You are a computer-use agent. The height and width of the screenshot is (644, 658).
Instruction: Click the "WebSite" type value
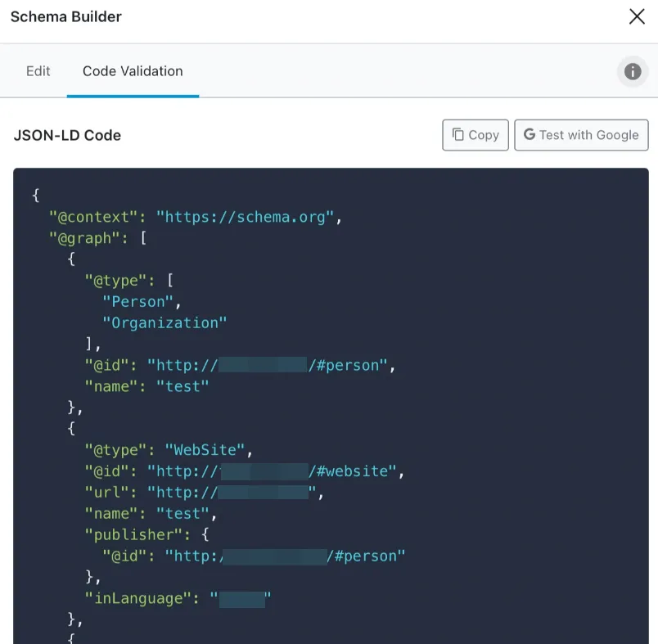[x=205, y=450]
